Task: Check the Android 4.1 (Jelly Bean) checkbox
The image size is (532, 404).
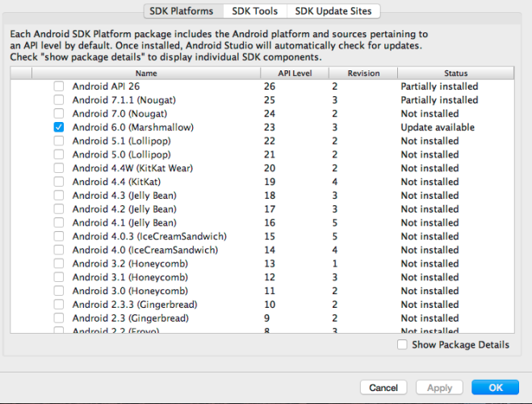Action: click(x=59, y=222)
